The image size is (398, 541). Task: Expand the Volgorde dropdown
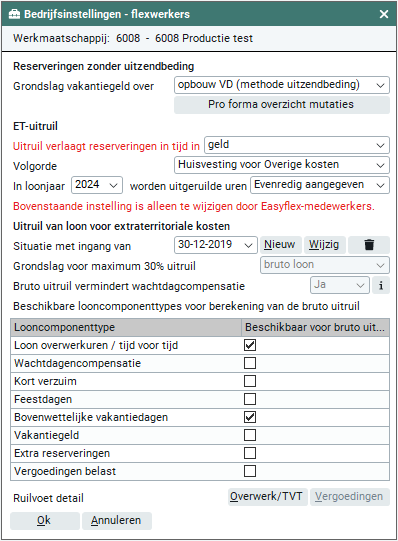tap(282, 165)
